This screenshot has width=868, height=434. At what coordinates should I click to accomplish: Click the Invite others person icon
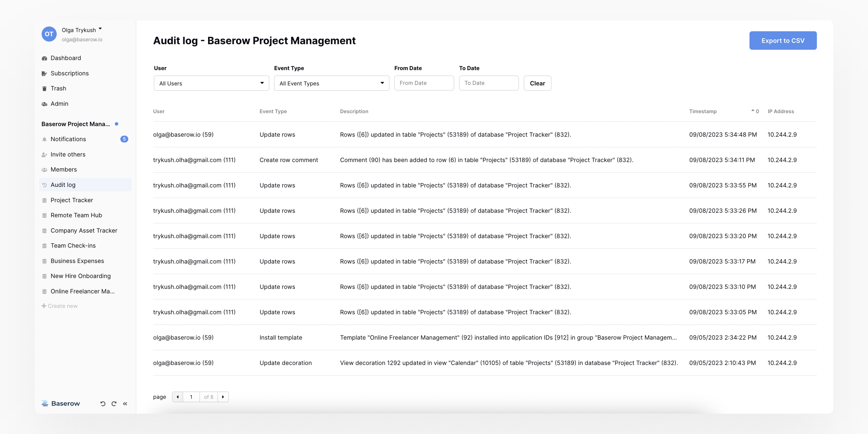point(44,155)
